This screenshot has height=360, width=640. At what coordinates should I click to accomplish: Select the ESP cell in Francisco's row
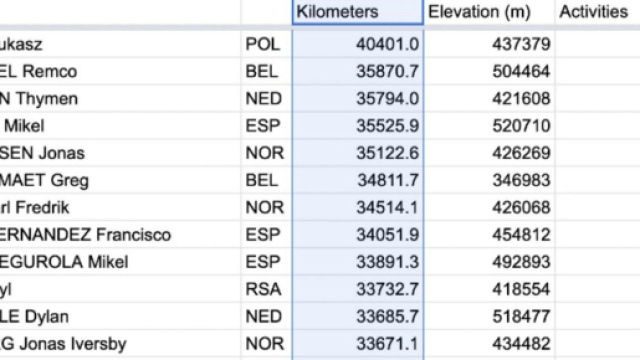pos(267,235)
